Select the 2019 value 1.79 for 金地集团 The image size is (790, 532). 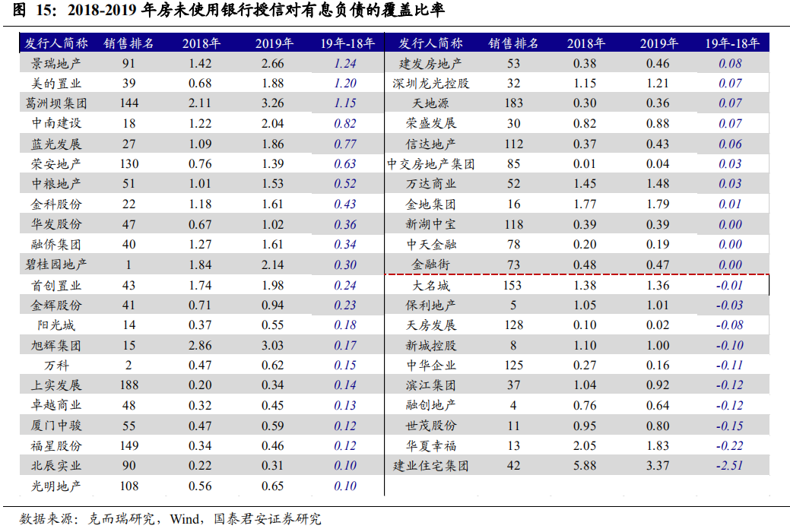(658, 204)
